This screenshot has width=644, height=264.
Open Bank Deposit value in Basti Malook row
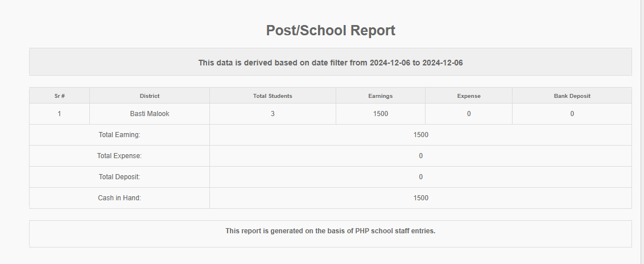tap(572, 114)
